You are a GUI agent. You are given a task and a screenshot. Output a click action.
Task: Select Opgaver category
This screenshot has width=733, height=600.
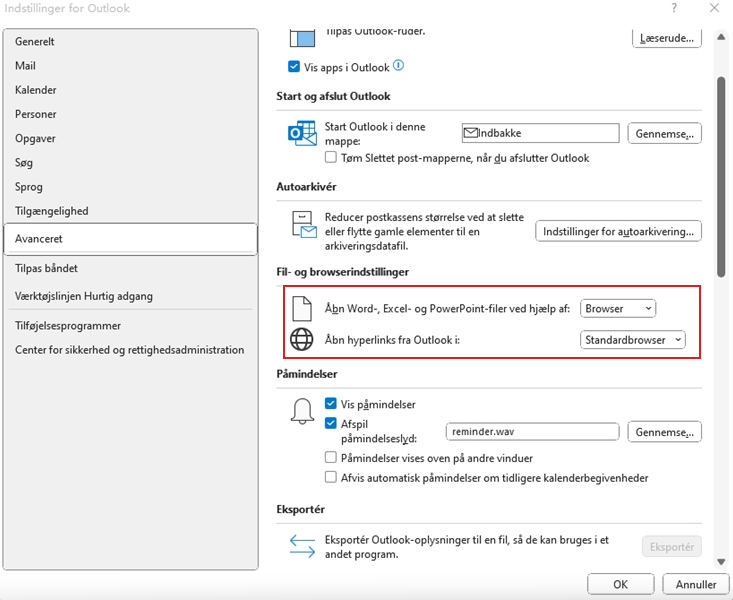[x=130, y=139]
